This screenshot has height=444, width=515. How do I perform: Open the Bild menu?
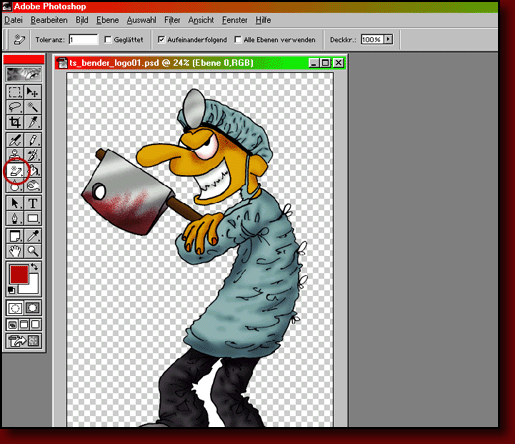[82, 20]
